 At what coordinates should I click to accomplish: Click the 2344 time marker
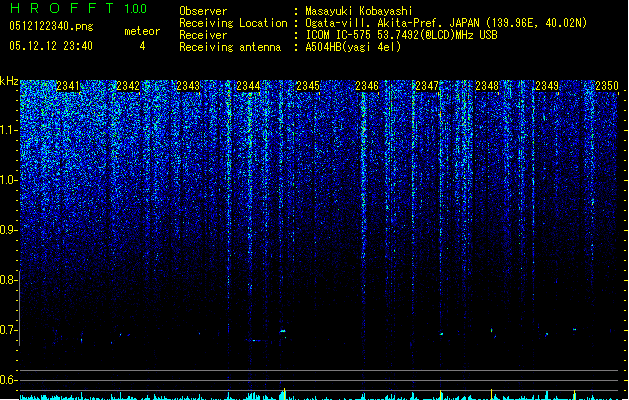pyautogui.click(x=248, y=86)
